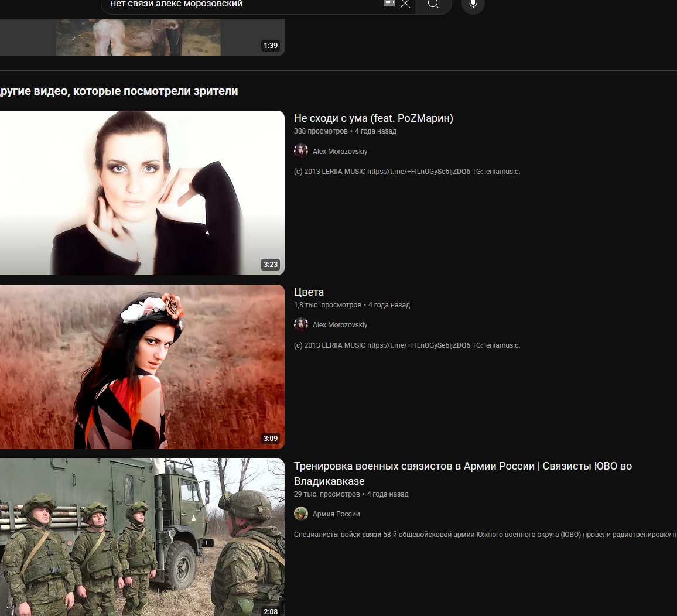Click the 3:09 duration badge
The height and width of the screenshot is (616, 677).
coord(271,439)
